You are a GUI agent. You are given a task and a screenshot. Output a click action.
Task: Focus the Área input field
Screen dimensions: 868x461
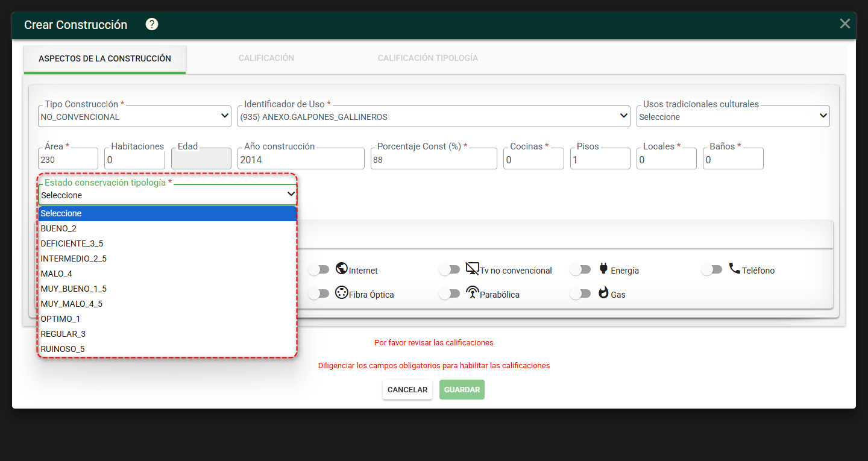[68, 158]
